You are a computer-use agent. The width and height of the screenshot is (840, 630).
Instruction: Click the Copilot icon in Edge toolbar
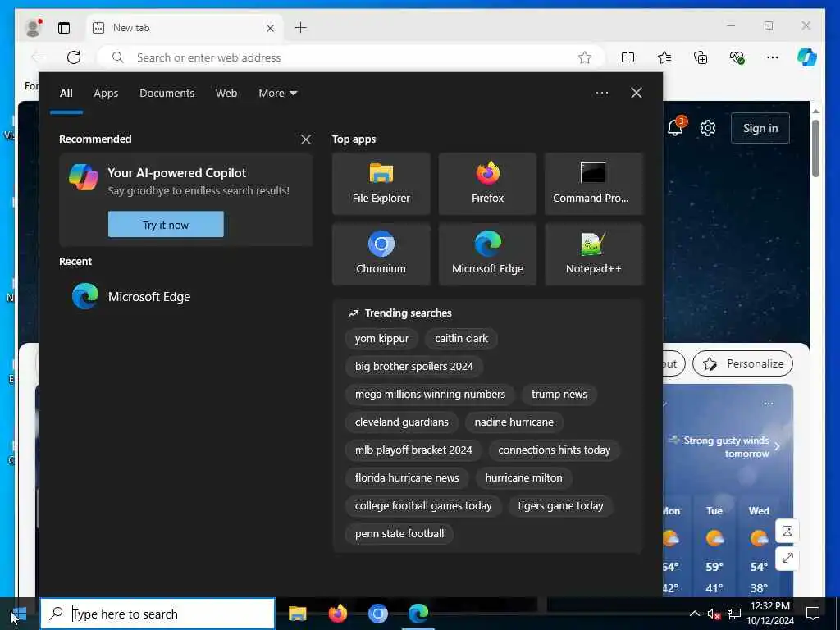click(807, 57)
